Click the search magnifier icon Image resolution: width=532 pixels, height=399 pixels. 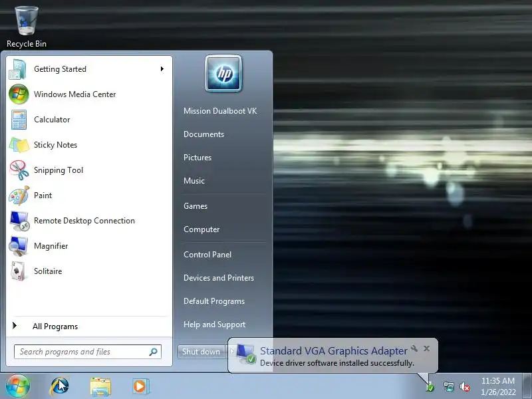pos(154,352)
